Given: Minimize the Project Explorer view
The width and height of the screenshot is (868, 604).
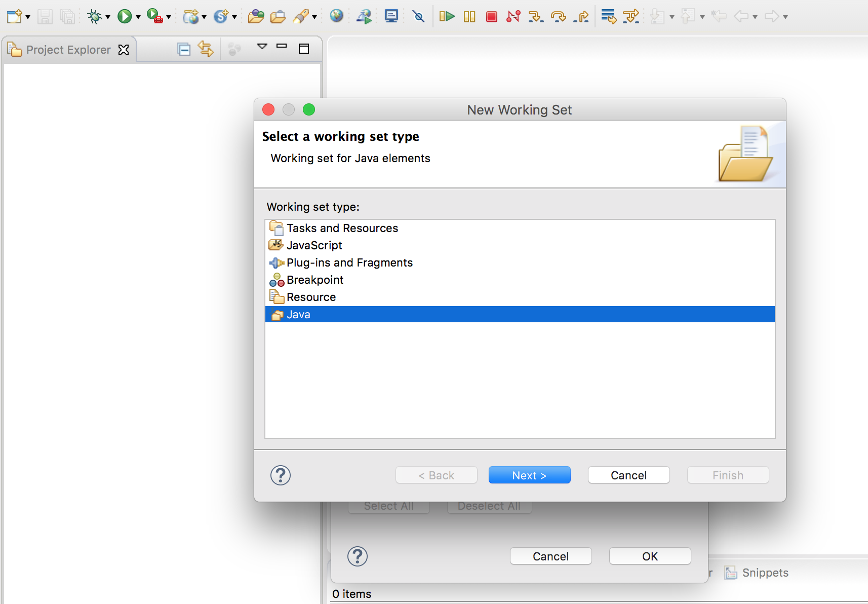Looking at the screenshot, I should click(282, 46).
